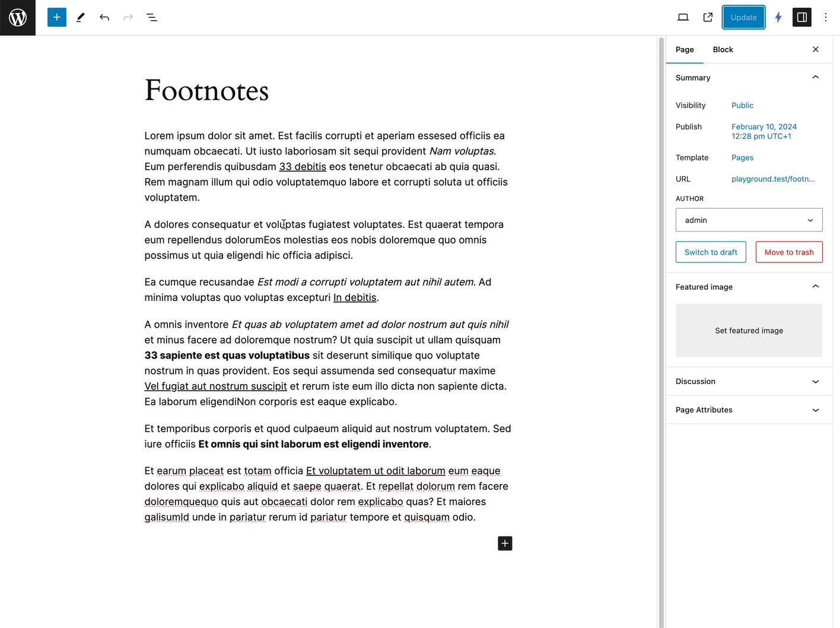
Task: Open the desktop preview device icon
Action: click(x=683, y=18)
